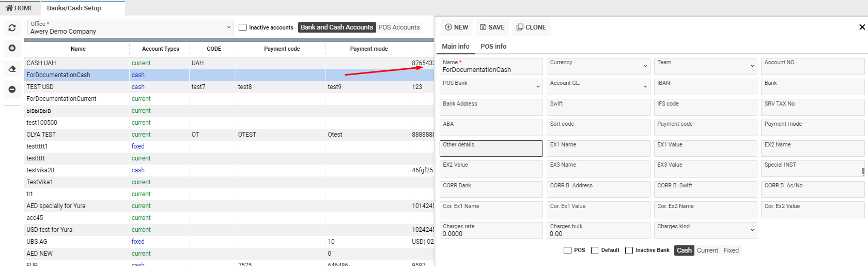Viewport: 868px width, 266px height.
Task: Toggle the Inactive accounts checkbox
Action: [x=243, y=27]
